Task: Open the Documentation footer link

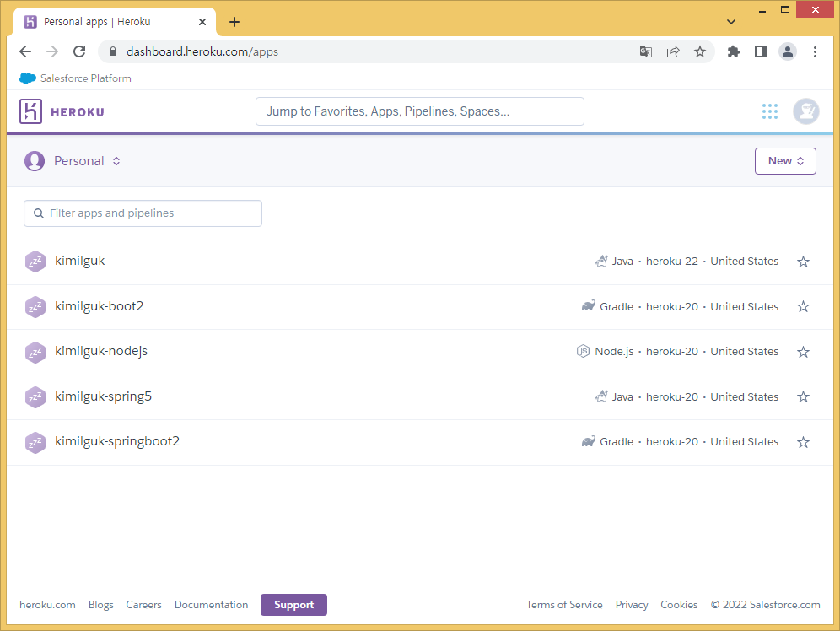Action: [x=211, y=605]
